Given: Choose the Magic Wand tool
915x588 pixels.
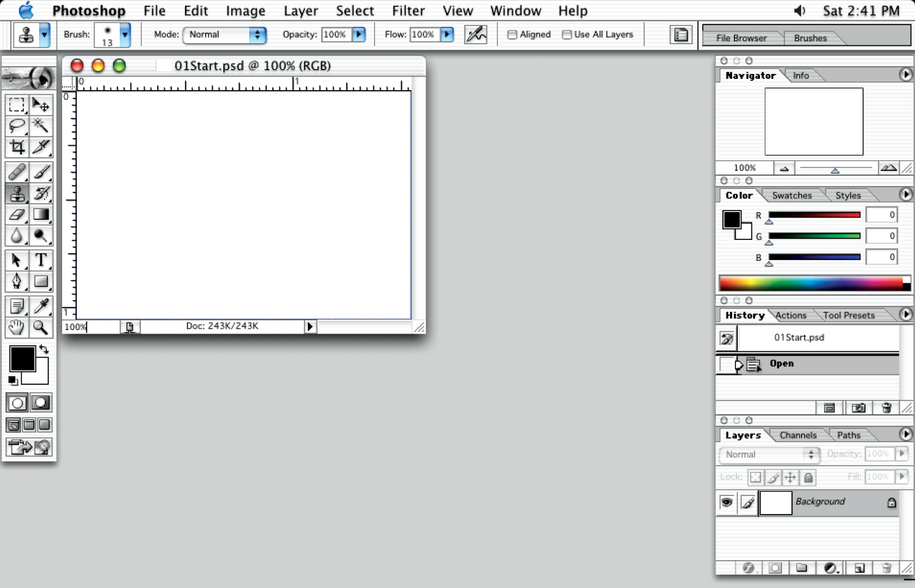Looking at the screenshot, I should point(41,126).
